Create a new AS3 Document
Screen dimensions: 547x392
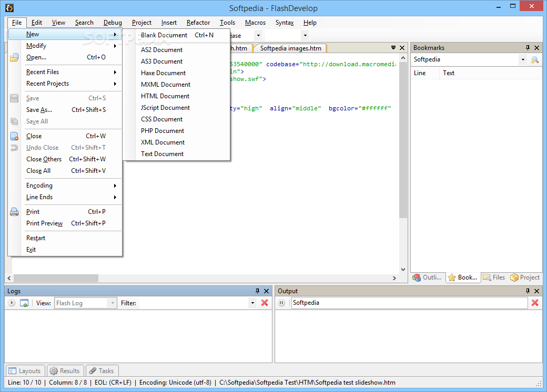coord(177,61)
